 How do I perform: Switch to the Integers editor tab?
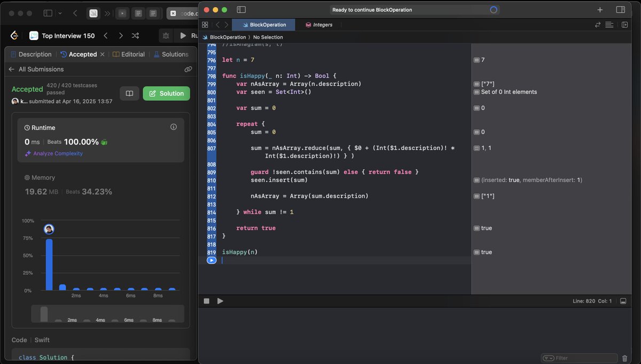pos(319,25)
